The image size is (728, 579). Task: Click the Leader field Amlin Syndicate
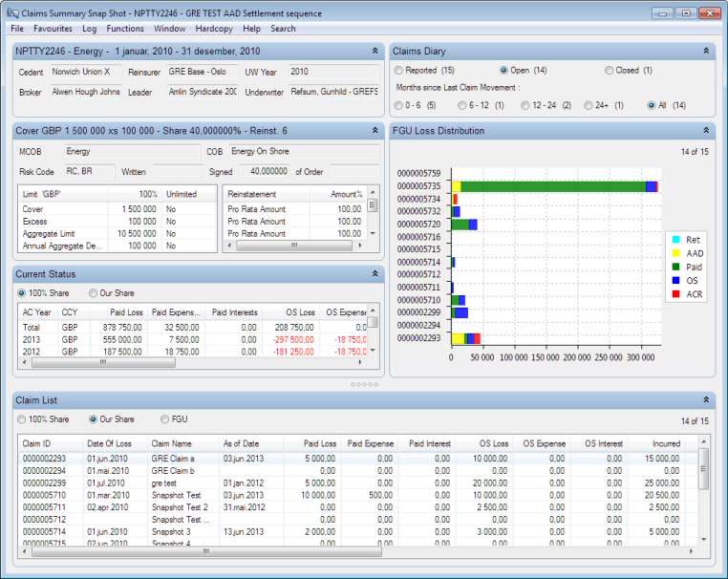tap(203, 92)
